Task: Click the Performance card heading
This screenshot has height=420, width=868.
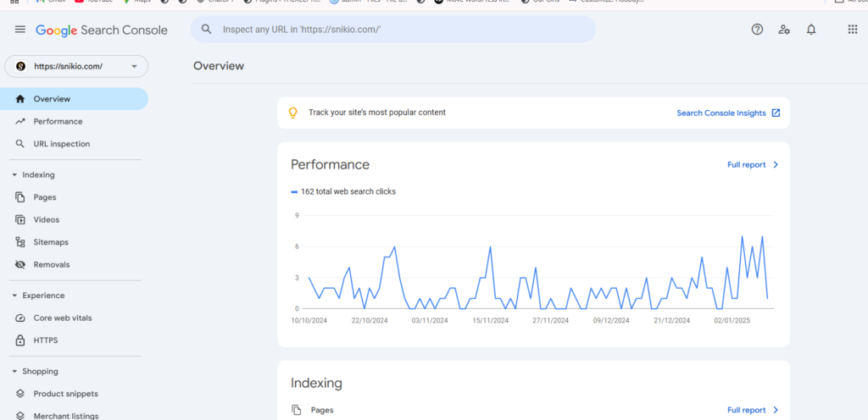Action: coord(330,164)
